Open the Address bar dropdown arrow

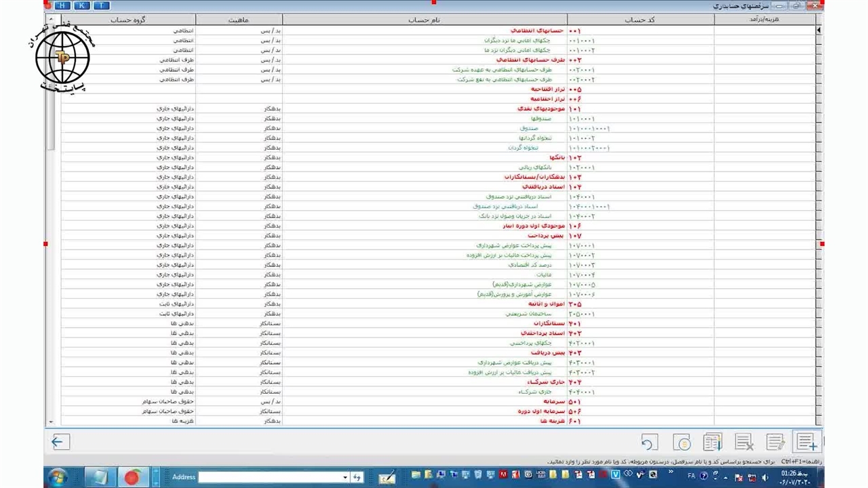pos(345,477)
